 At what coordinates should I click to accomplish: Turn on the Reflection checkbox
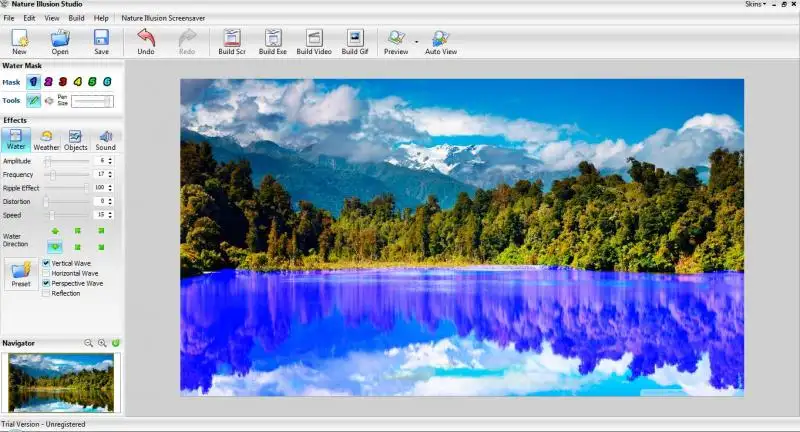(46, 294)
